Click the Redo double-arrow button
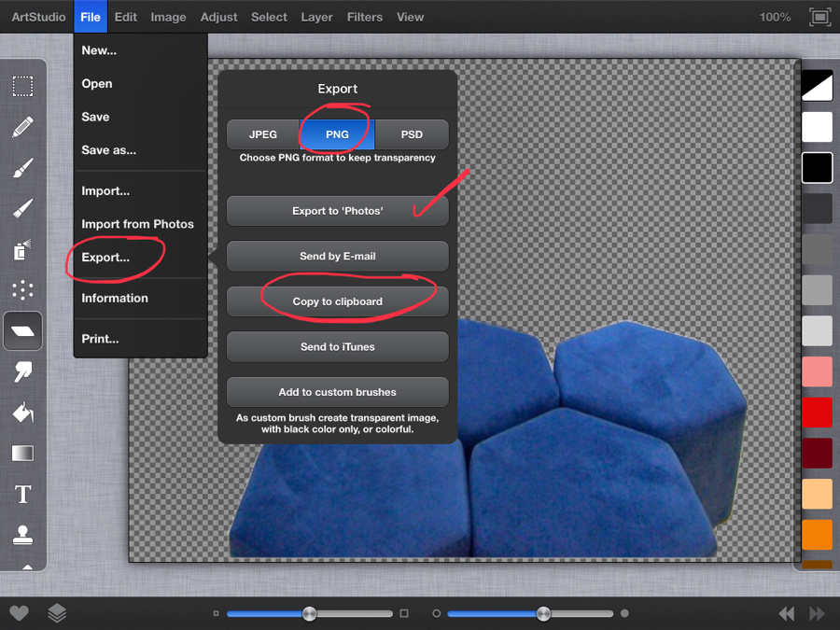This screenshot has width=840, height=630. coord(817,613)
